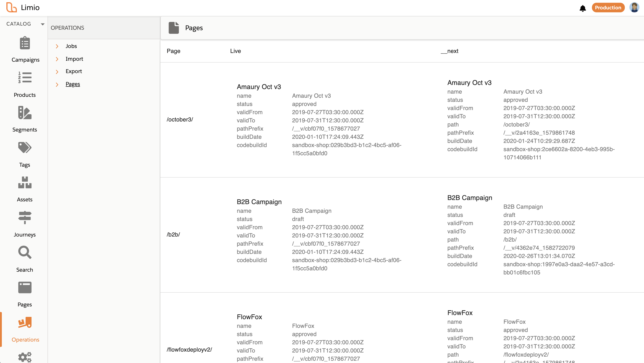The width and height of the screenshot is (644, 363).
Task: Click buildDate 2020-02-26T13:01:34.070Z value
Action: coord(539,256)
